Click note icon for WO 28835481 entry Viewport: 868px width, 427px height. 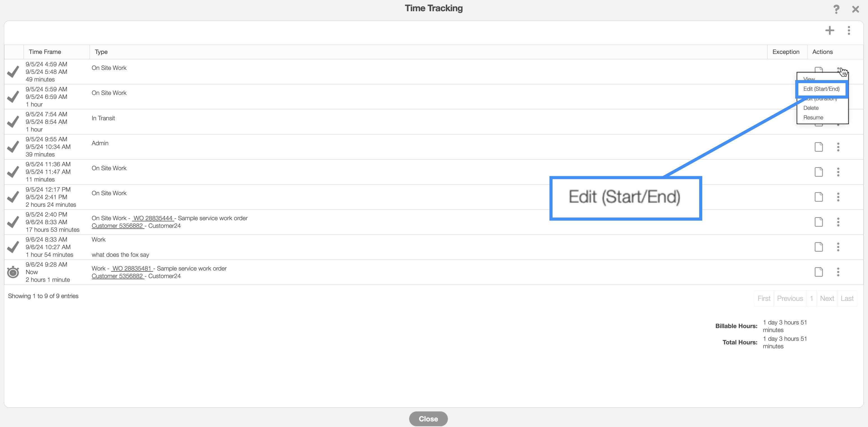click(819, 272)
